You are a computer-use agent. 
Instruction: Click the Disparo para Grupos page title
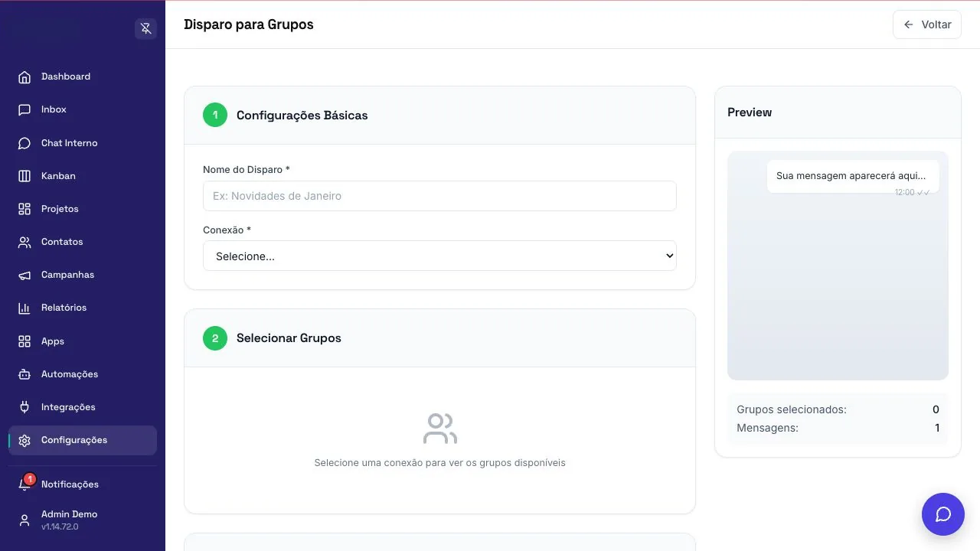click(249, 24)
